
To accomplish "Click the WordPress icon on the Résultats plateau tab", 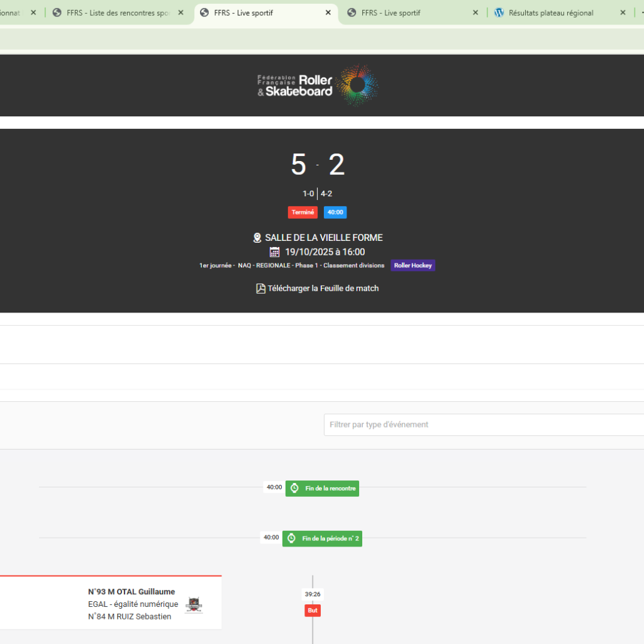I will tap(499, 13).
